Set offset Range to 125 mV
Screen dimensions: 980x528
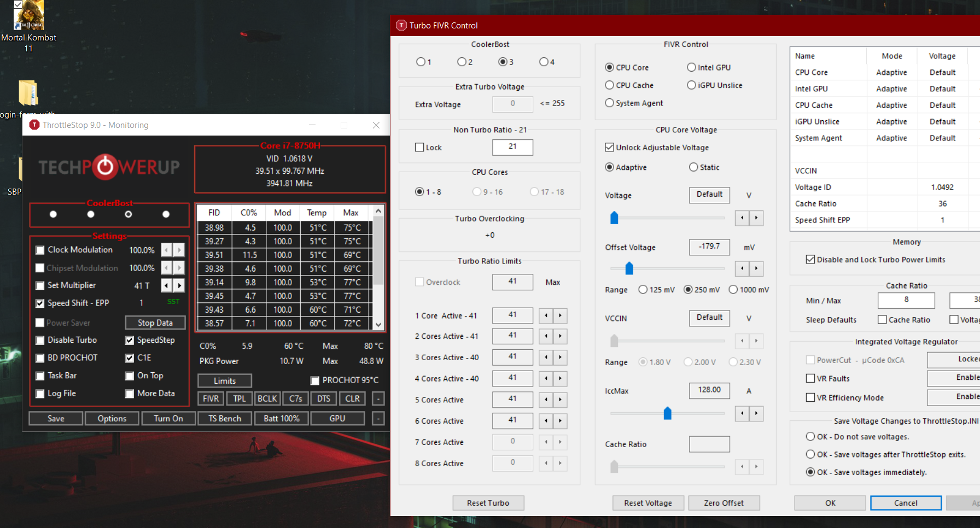pos(643,290)
